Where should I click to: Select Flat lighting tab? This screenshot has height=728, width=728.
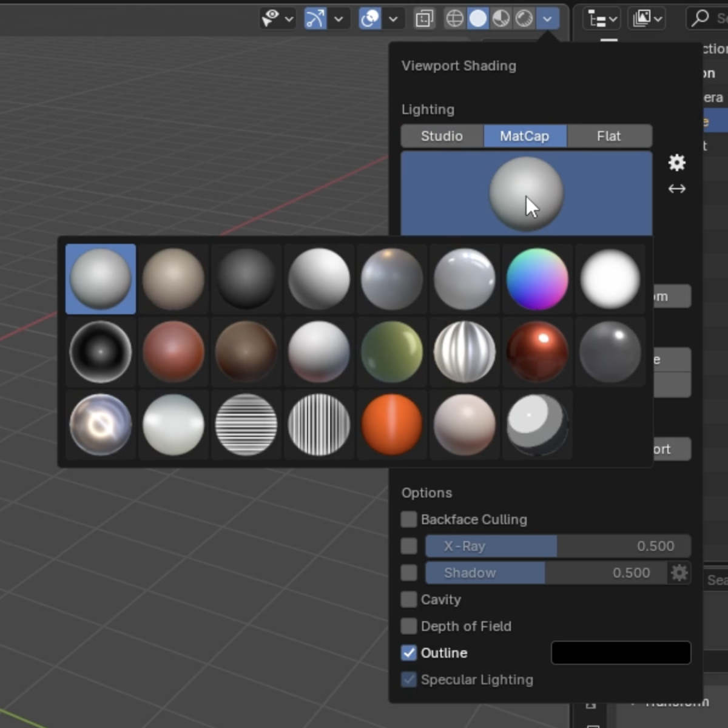click(609, 136)
